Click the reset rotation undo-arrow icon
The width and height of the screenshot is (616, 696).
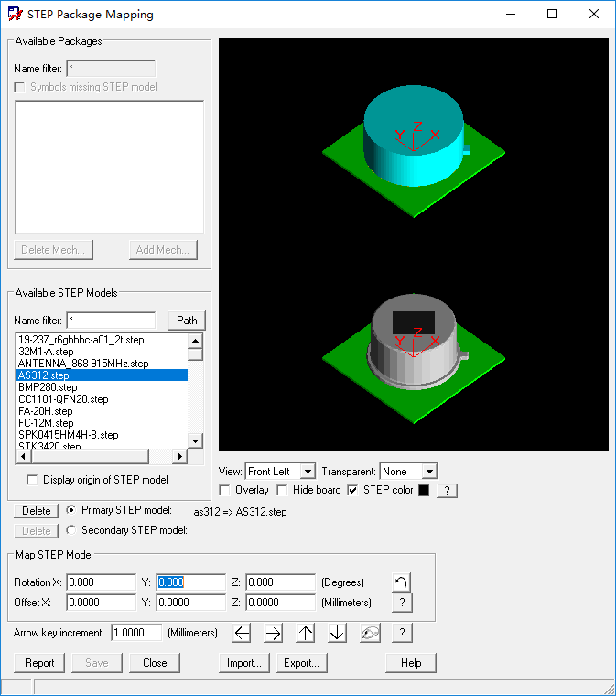401,582
